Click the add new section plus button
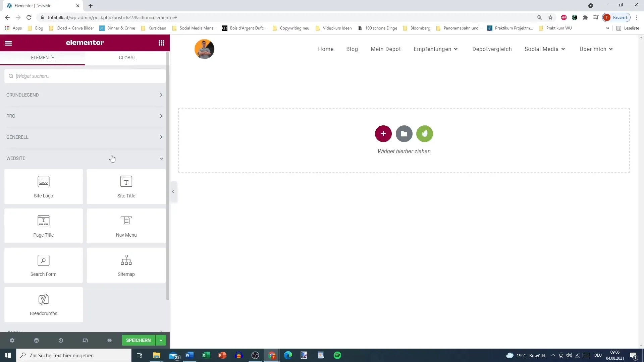The image size is (644, 362). coord(383,134)
